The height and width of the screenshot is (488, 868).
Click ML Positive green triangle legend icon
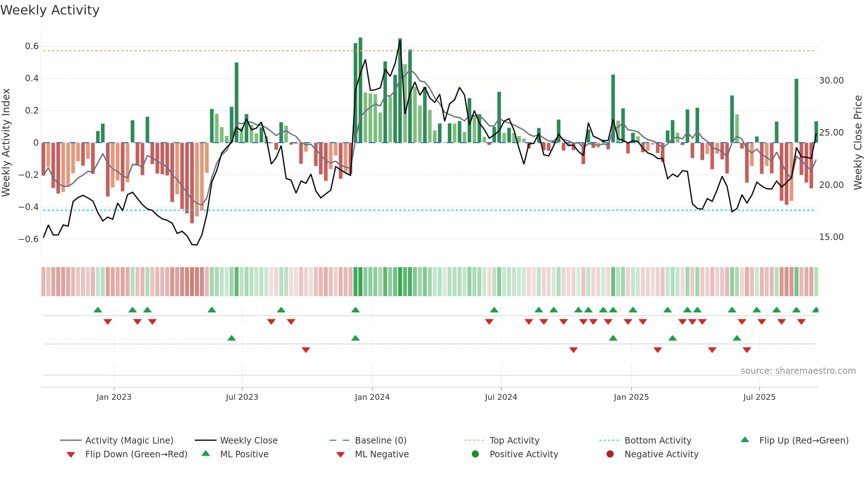(x=206, y=453)
